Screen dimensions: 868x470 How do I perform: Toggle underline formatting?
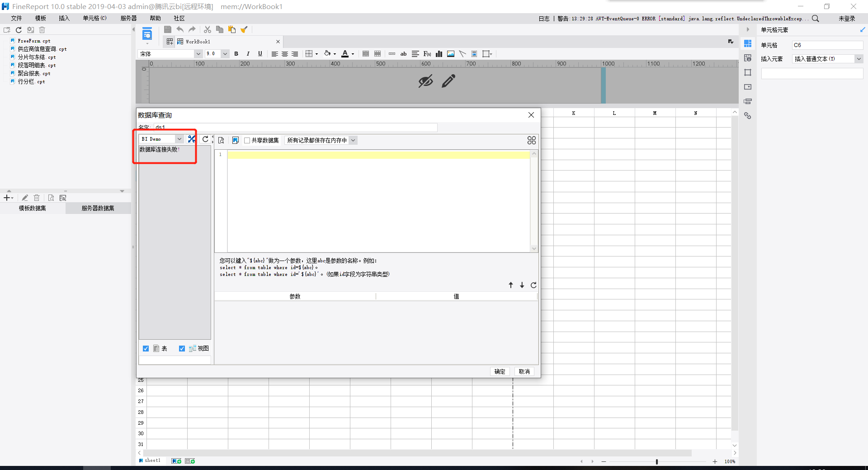click(260, 54)
